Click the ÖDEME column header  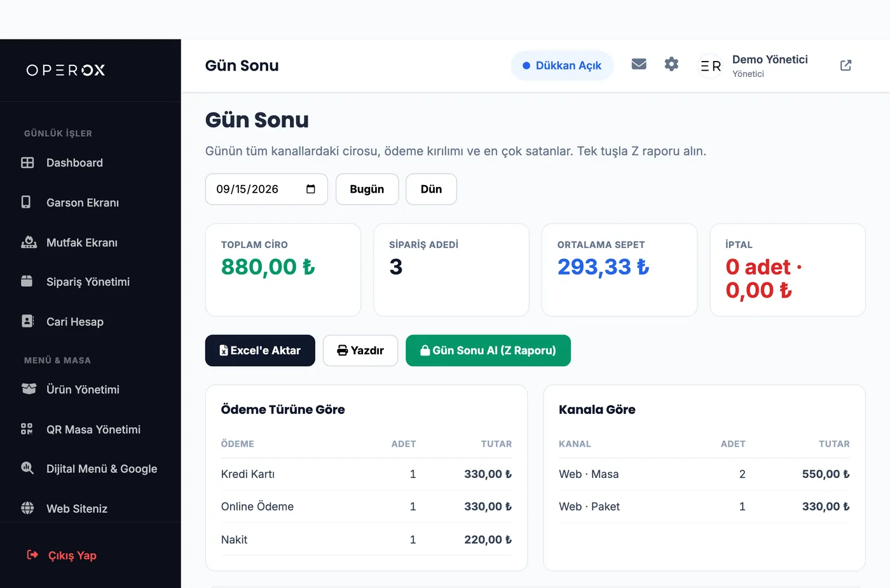(237, 444)
